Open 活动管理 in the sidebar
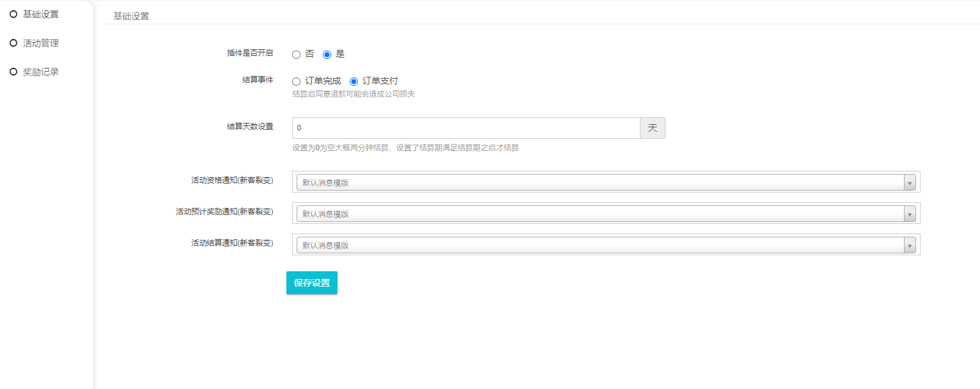The width and height of the screenshot is (980, 389). (x=40, y=43)
